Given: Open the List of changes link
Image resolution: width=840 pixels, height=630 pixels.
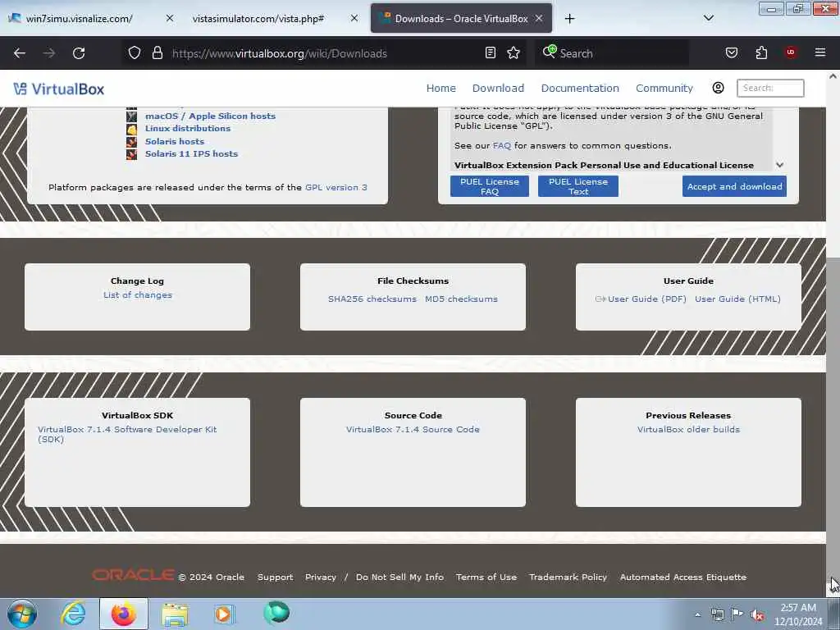Looking at the screenshot, I should 138,295.
